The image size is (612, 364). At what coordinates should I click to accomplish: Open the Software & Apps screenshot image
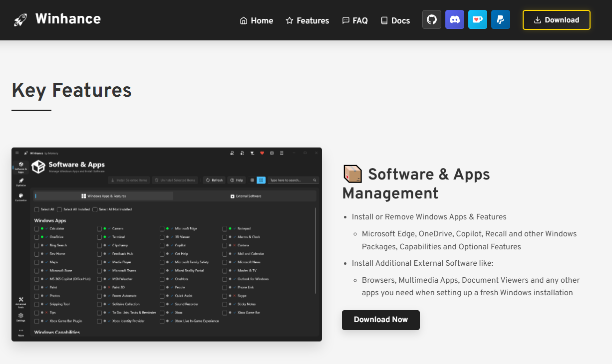pyautogui.click(x=167, y=244)
